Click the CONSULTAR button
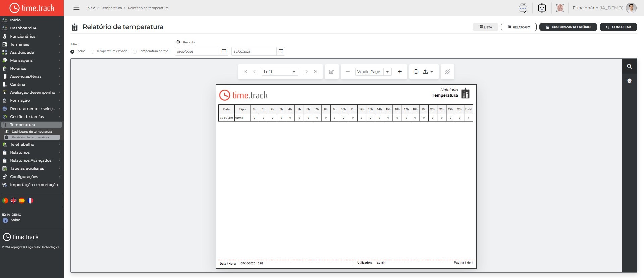The height and width of the screenshot is (278, 644). click(x=618, y=27)
